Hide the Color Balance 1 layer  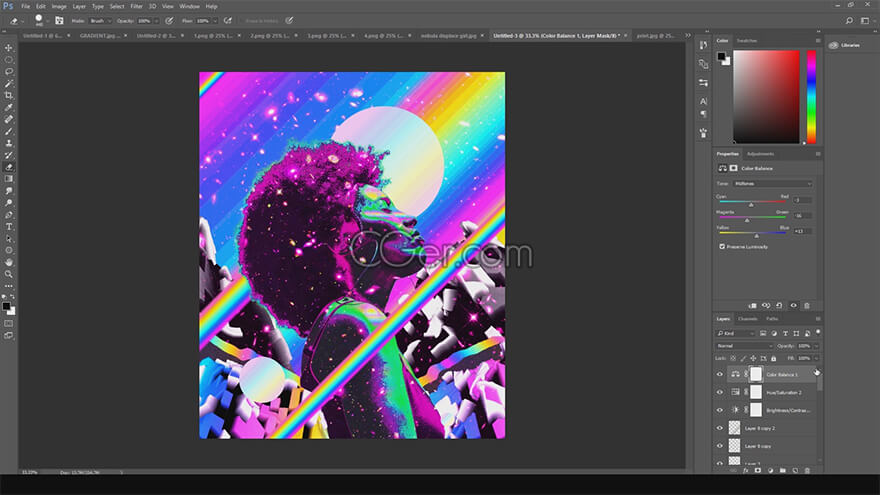(x=720, y=374)
